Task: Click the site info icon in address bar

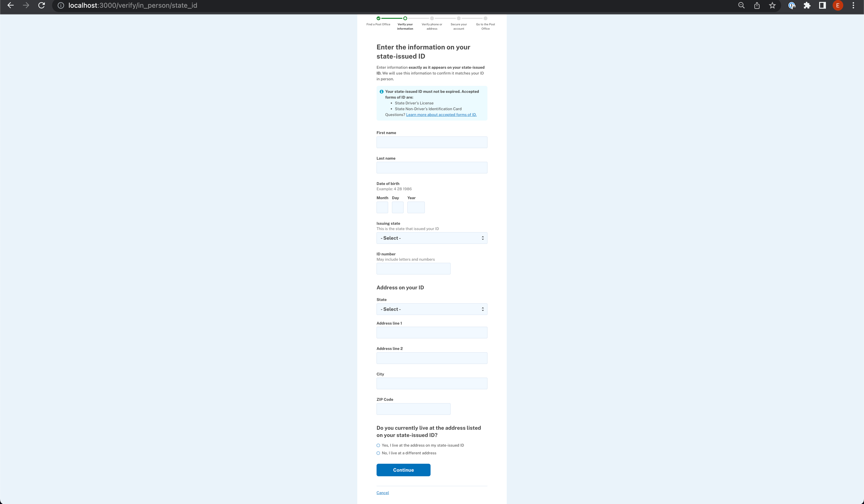Action: coord(61,6)
